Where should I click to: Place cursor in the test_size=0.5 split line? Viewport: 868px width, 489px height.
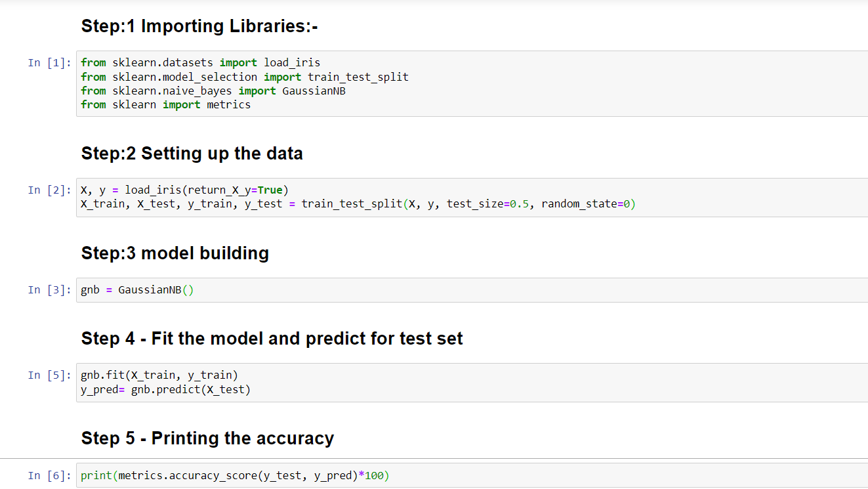(x=358, y=203)
